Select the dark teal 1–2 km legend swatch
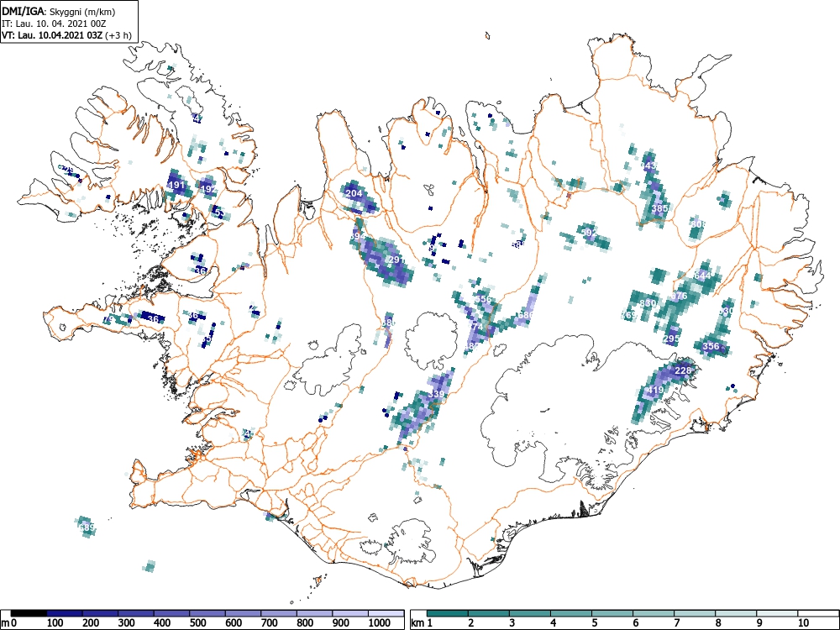840x630 pixels. (448, 613)
